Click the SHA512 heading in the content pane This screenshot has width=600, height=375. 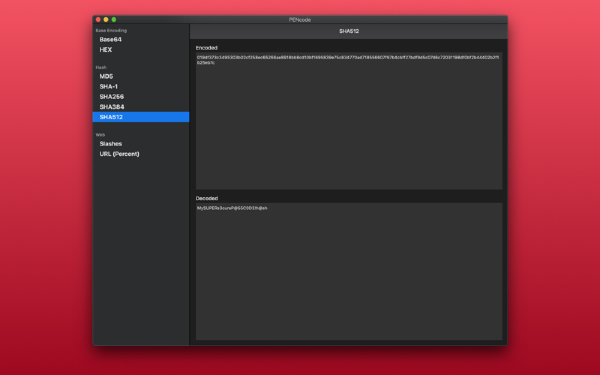pyautogui.click(x=349, y=31)
